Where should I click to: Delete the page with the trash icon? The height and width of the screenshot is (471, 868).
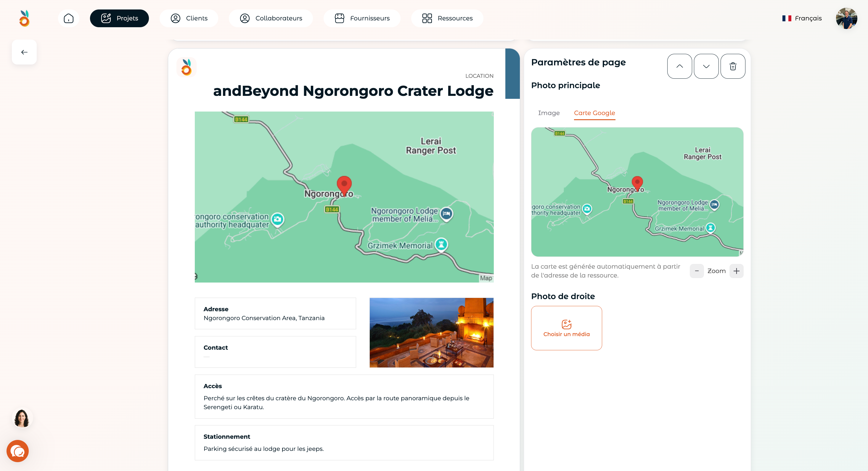pyautogui.click(x=733, y=66)
